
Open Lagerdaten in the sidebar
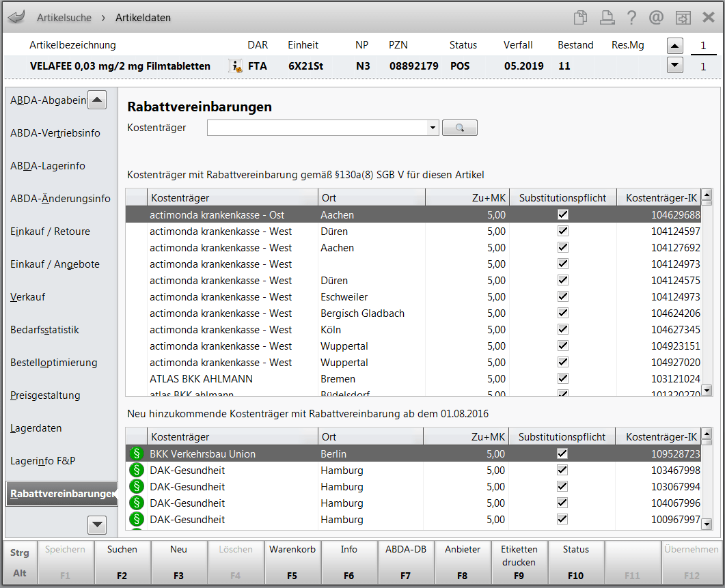[36, 428]
